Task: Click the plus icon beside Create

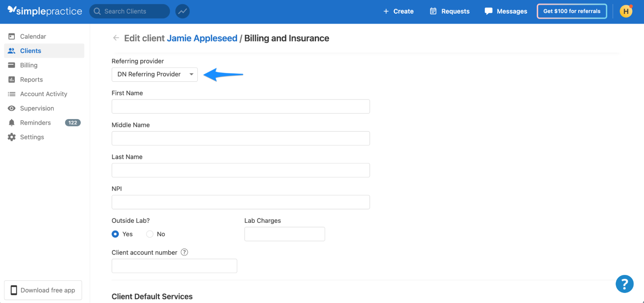Action: (386, 11)
